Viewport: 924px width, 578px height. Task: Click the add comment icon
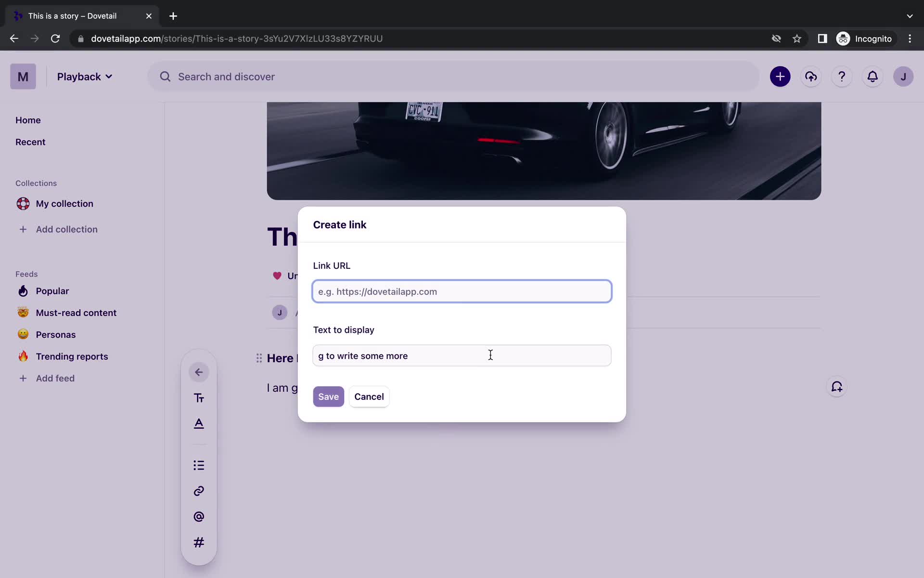[x=837, y=387]
